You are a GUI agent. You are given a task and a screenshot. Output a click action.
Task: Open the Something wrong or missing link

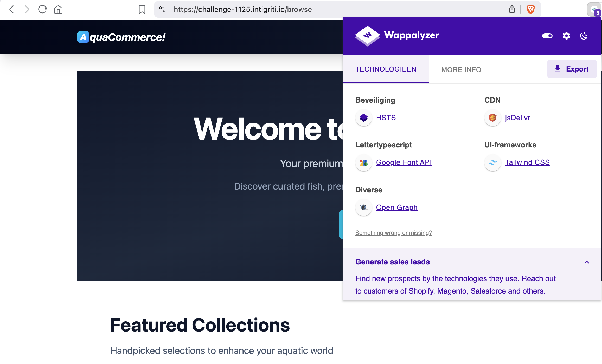[393, 233]
